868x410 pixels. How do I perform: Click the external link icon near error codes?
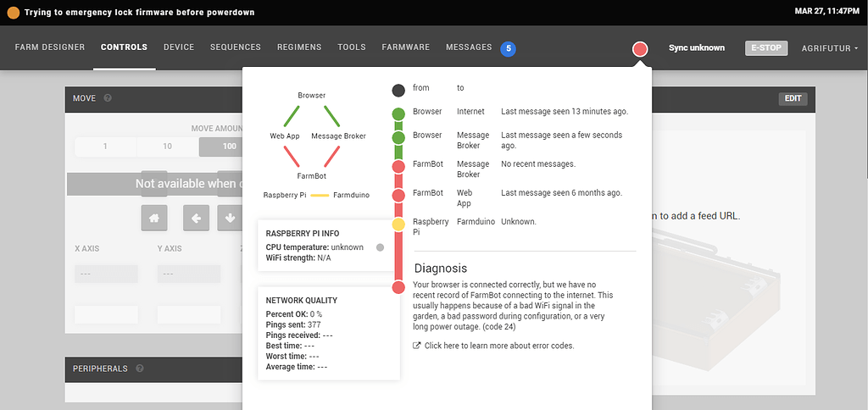[x=417, y=346]
